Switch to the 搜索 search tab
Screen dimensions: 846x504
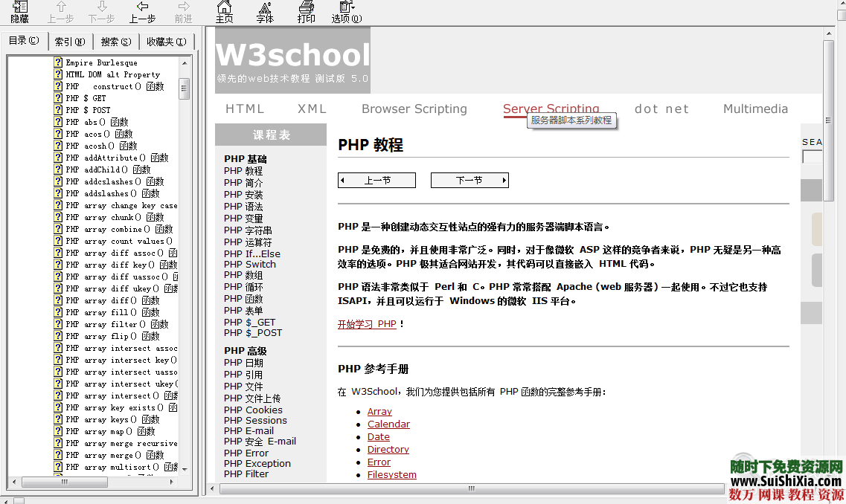click(x=116, y=42)
